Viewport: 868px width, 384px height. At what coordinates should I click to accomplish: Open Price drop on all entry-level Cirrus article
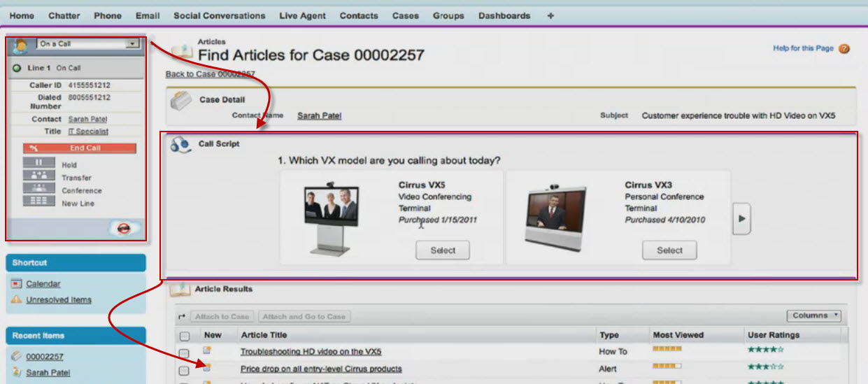[321, 369]
